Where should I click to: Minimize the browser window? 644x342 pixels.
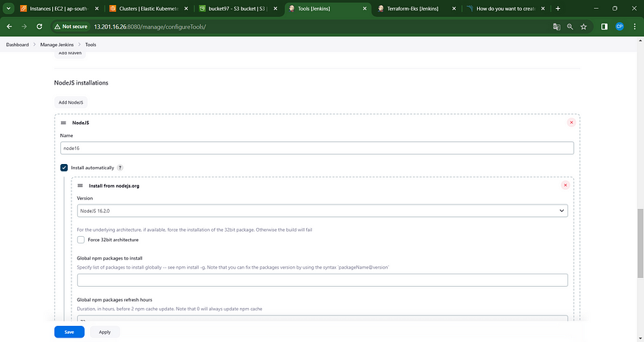pos(596,8)
